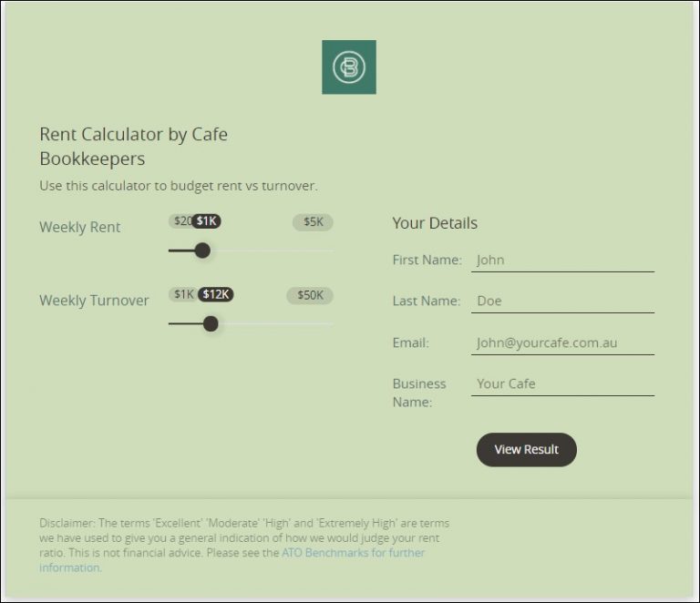Select the Email input field
This screenshot has width=700, height=603.
click(562, 342)
